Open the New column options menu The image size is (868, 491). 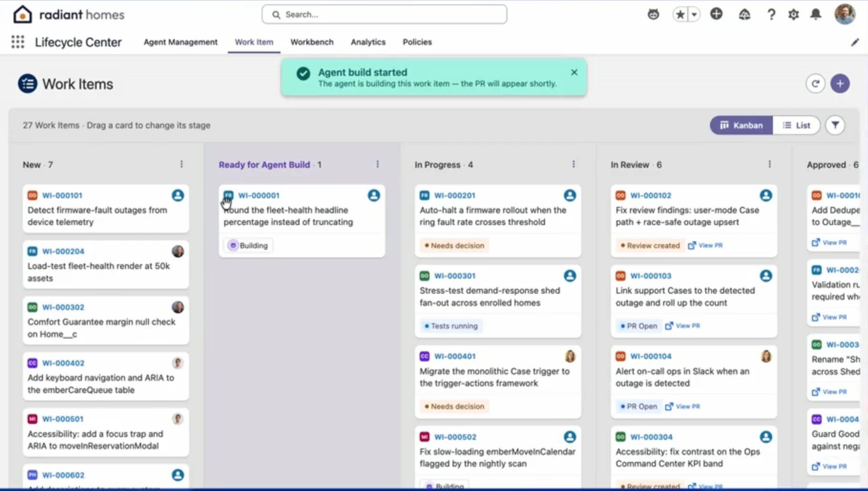pyautogui.click(x=181, y=164)
